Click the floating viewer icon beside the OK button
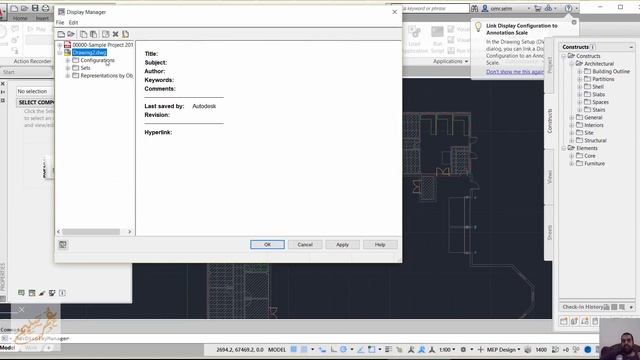Viewport: 640px width, 360px height. (x=63, y=244)
